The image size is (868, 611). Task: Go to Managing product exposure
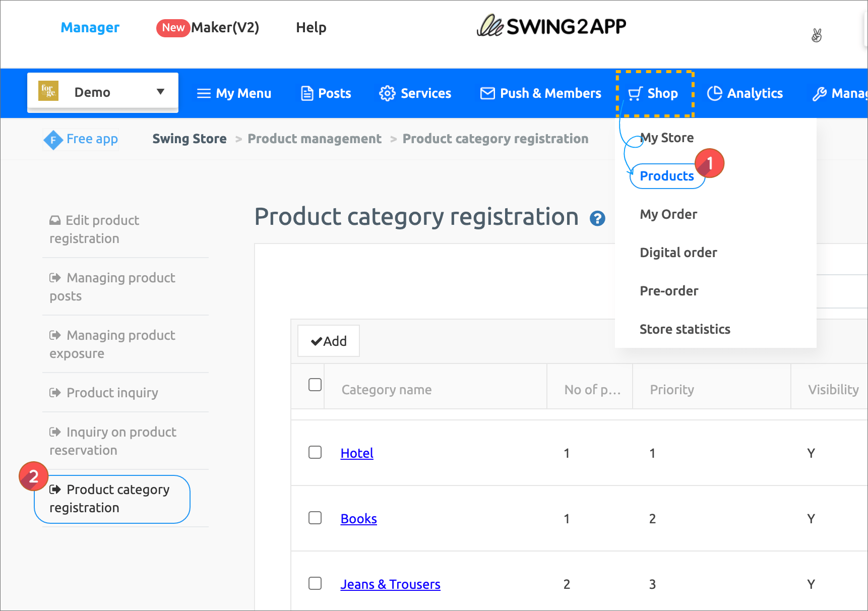point(113,344)
